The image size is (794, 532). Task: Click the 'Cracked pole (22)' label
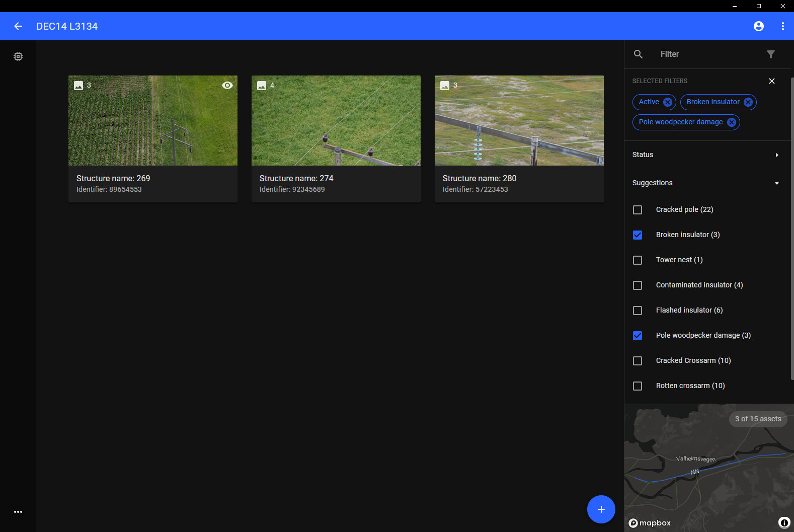[x=685, y=209]
